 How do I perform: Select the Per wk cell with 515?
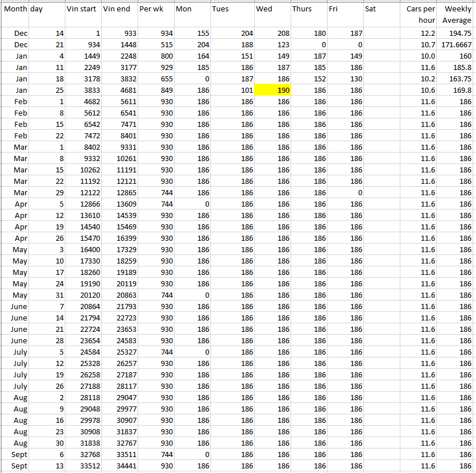point(155,44)
